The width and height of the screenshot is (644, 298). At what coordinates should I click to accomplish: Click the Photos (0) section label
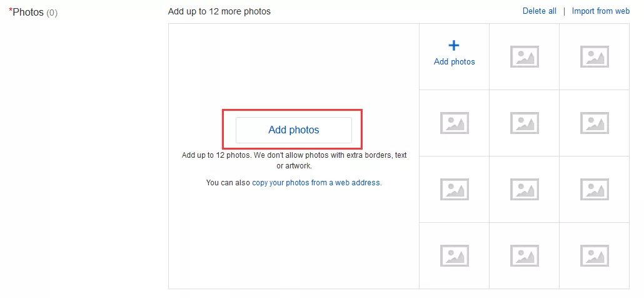(x=34, y=12)
